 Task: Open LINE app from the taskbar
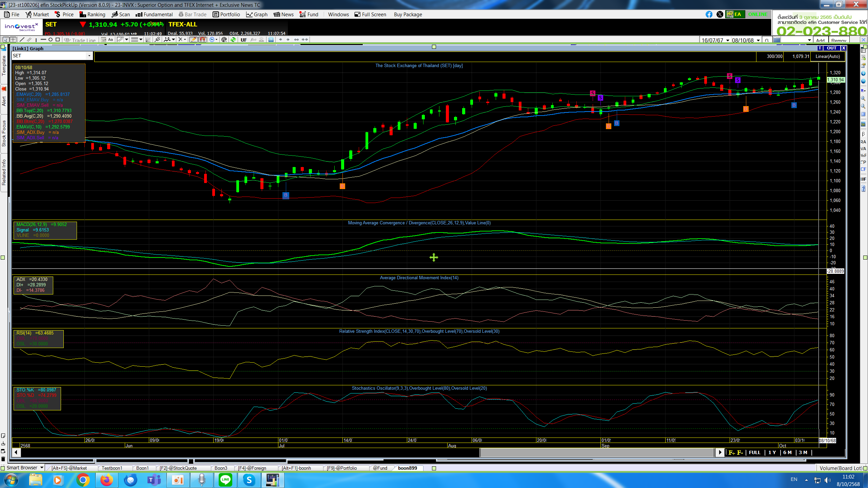click(225, 480)
